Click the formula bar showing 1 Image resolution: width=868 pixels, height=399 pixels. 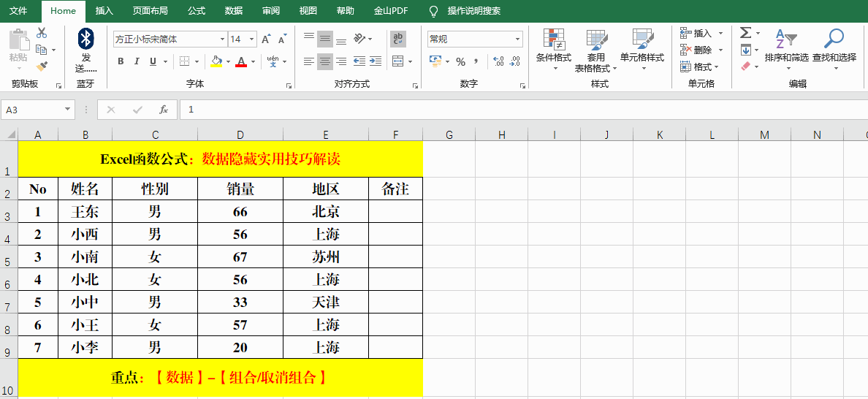[x=524, y=110]
